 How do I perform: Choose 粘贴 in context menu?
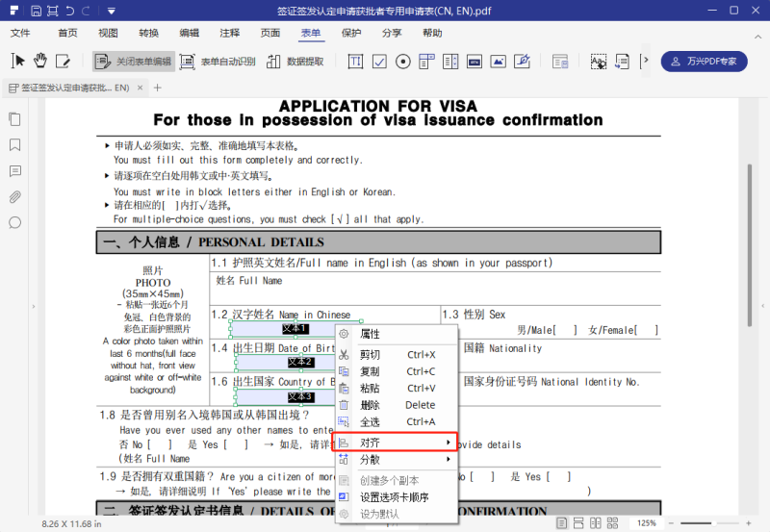(397, 389)
